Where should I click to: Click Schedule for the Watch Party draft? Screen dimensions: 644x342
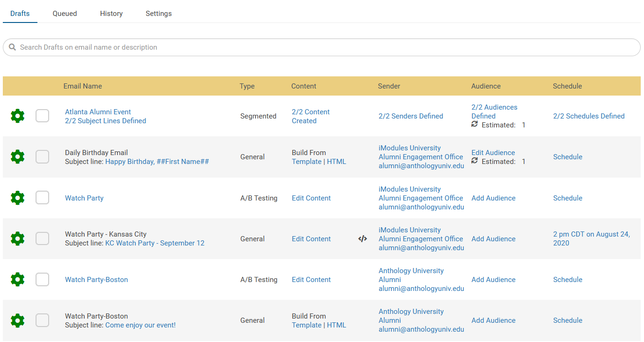[567, 198]
